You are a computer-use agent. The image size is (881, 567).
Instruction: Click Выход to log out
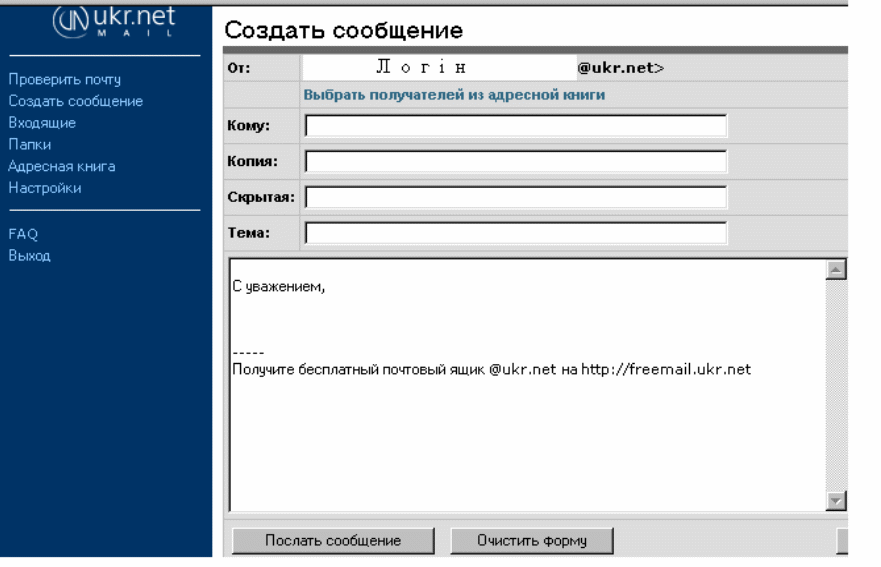pos(29,256)
